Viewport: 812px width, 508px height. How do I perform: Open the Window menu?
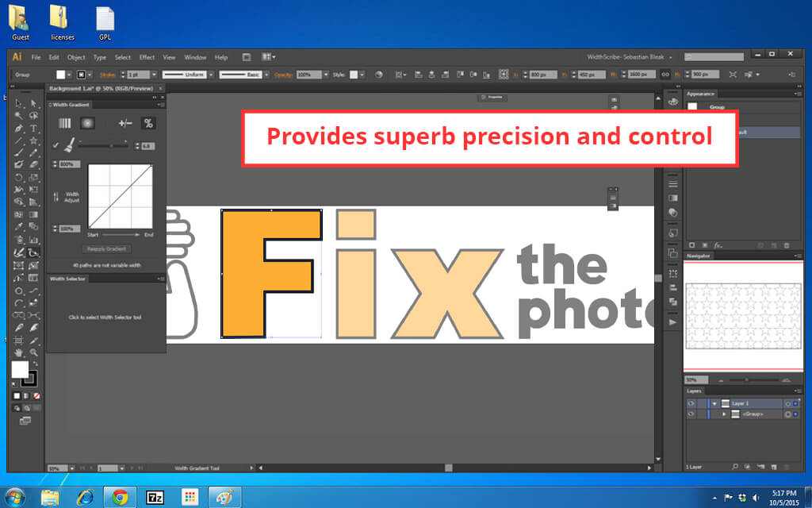coord(195,57)
